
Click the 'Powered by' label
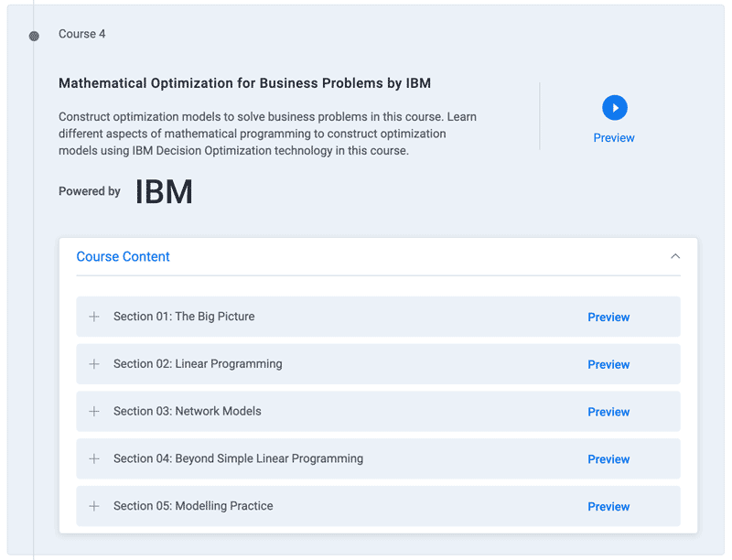(x=89, y=191)
